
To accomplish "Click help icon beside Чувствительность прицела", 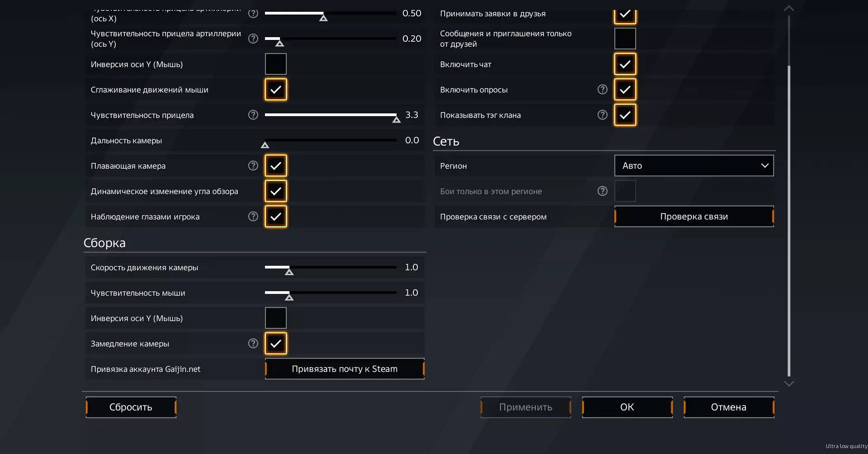I will (x=253, y=115).
